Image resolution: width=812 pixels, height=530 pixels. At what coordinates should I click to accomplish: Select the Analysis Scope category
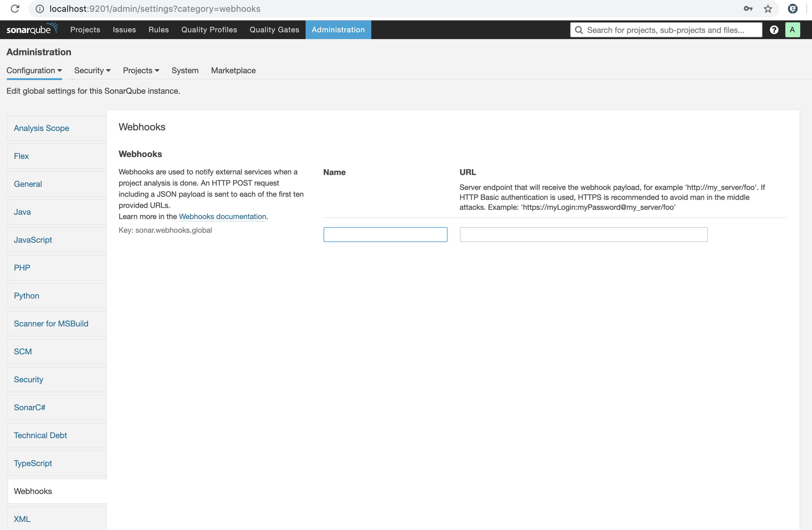pyautogui.click(x=41, y=128)
